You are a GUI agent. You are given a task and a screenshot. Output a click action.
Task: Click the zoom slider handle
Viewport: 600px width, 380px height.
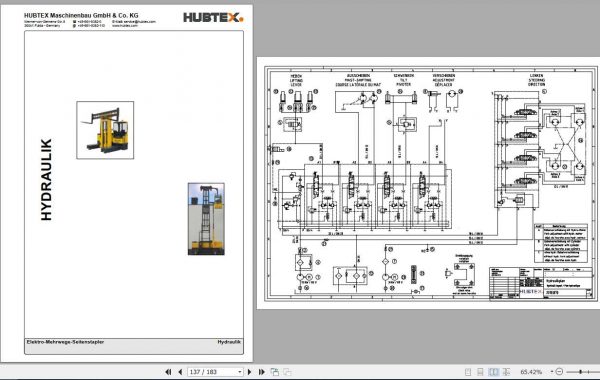click(x=580, y=372)
